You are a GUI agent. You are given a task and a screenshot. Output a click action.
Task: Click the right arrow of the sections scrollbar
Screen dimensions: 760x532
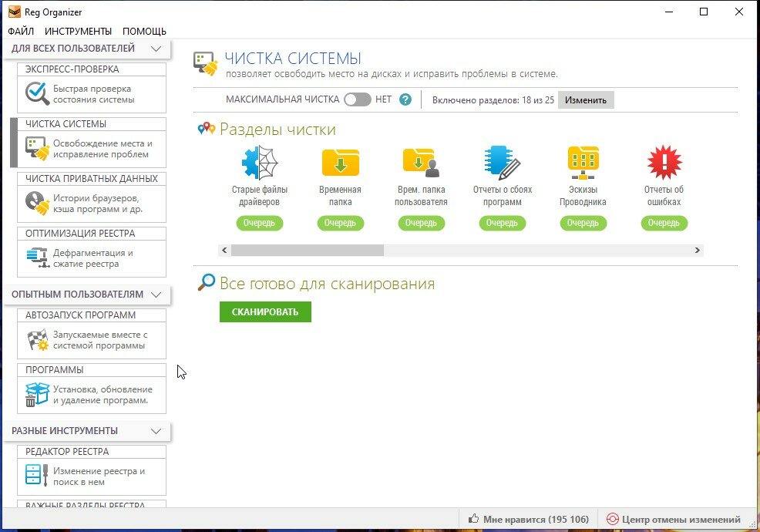pyautogui.click(x=697, y=251)
